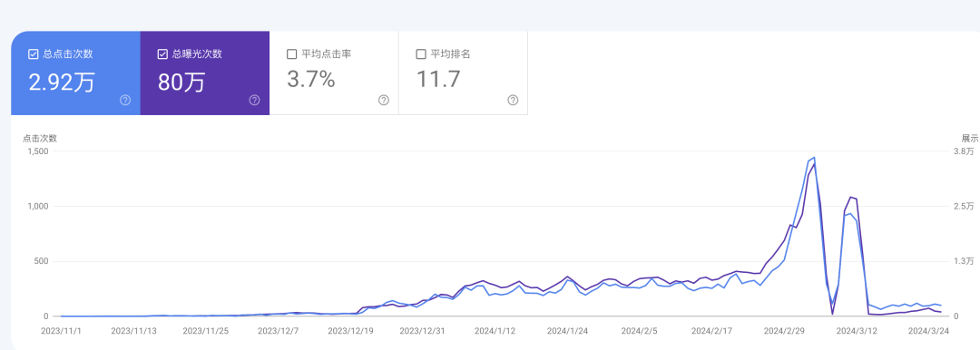Click the 1,500 y-axis value
Viewport: 980px width, 350px height.
pyautogui.click(x=39, y=151)
